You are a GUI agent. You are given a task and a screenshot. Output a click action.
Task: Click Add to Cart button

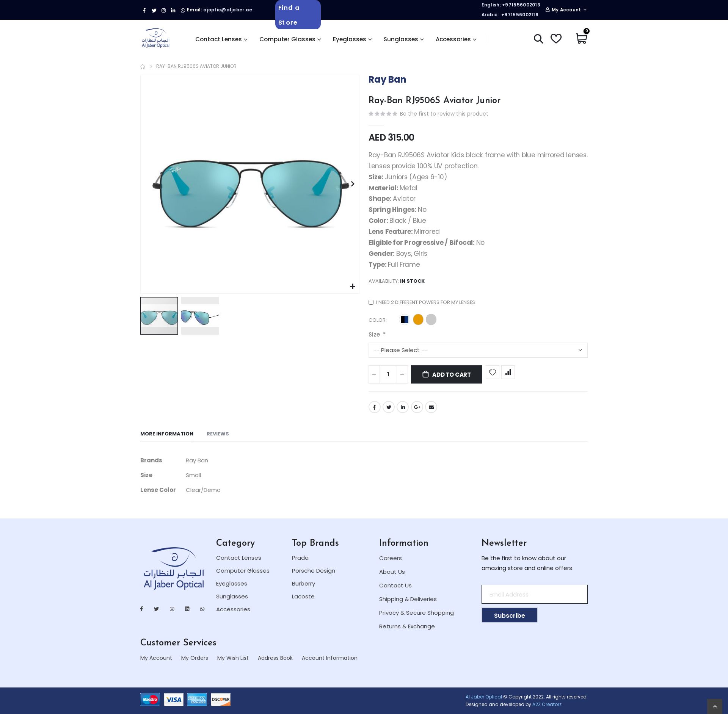(447, 374)
